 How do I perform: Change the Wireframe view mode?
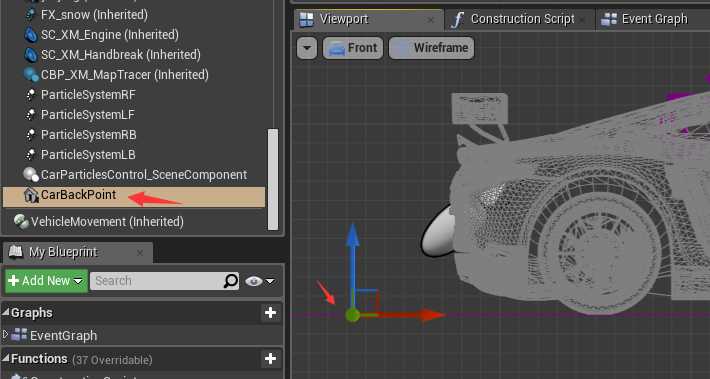point(432,48)
